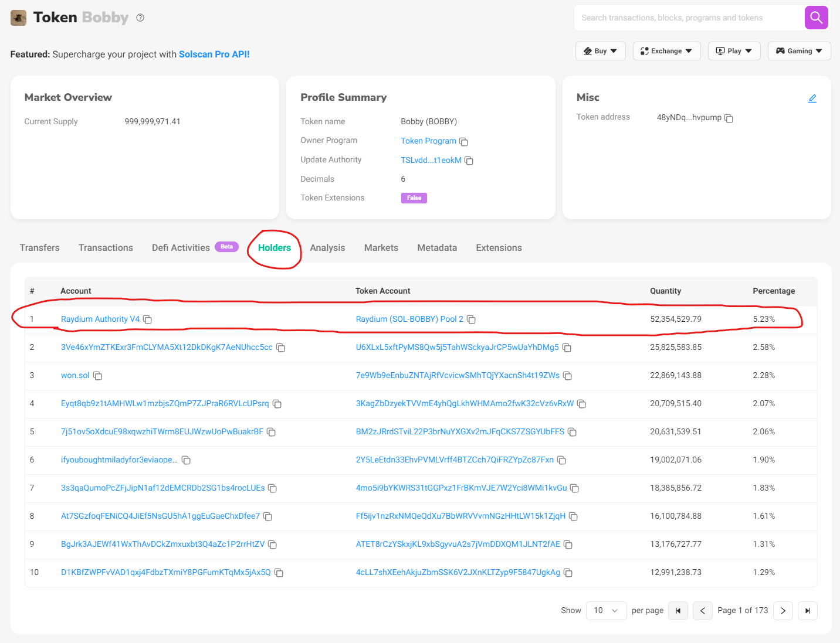Click the edit pencil in Misc card
Viewport: 840px width, 643px height.
[812, 98]
